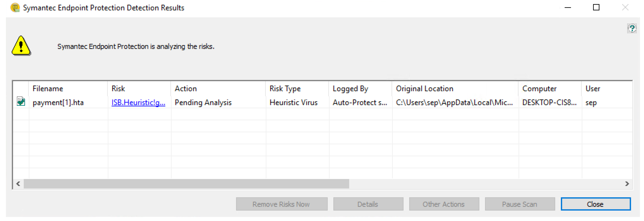Open Details for the detected risk

[x=368, y=204]
